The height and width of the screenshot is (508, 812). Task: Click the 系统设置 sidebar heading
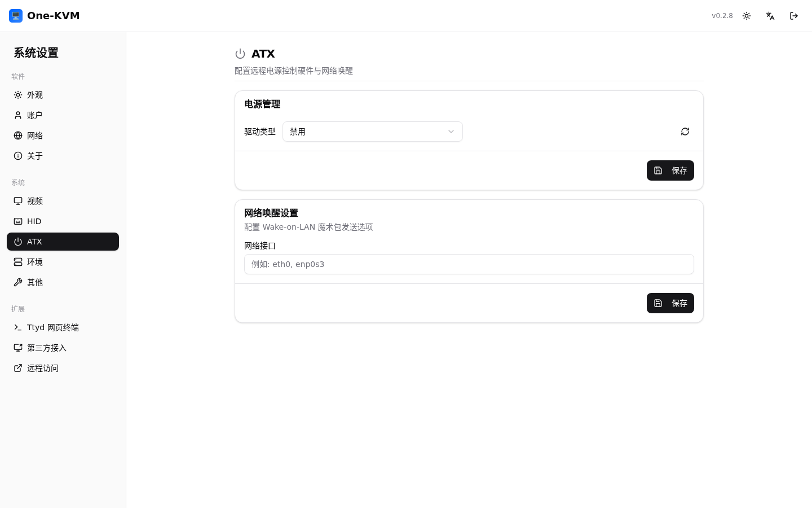click(36, 52)
